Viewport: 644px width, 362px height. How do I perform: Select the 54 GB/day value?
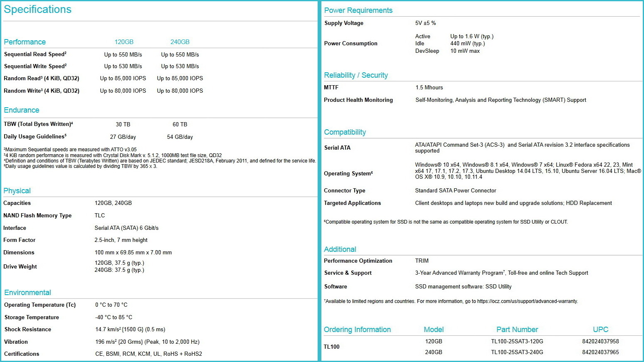[180, 137]
